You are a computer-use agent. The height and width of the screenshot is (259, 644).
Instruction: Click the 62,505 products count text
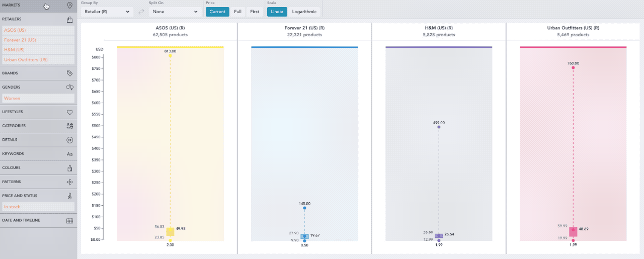[170, 35]
